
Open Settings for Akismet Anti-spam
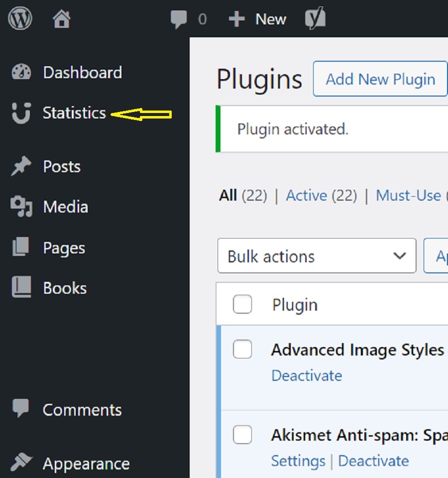tap(298, 461)
